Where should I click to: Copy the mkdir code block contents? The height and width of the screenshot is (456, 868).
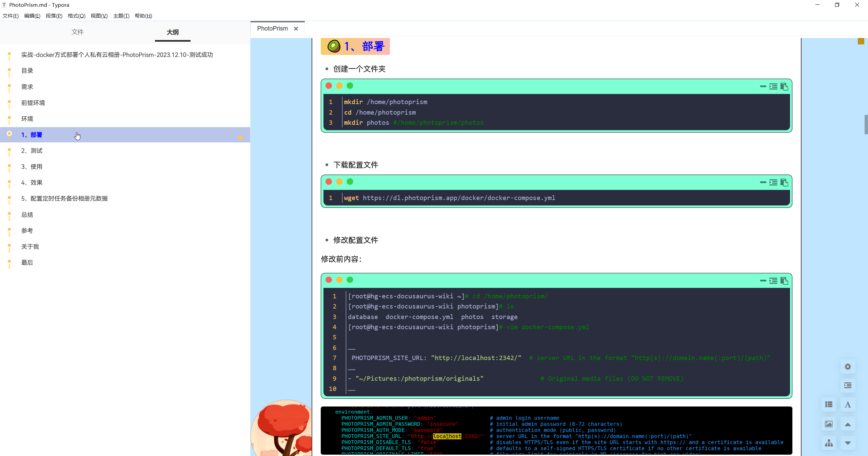784,87
